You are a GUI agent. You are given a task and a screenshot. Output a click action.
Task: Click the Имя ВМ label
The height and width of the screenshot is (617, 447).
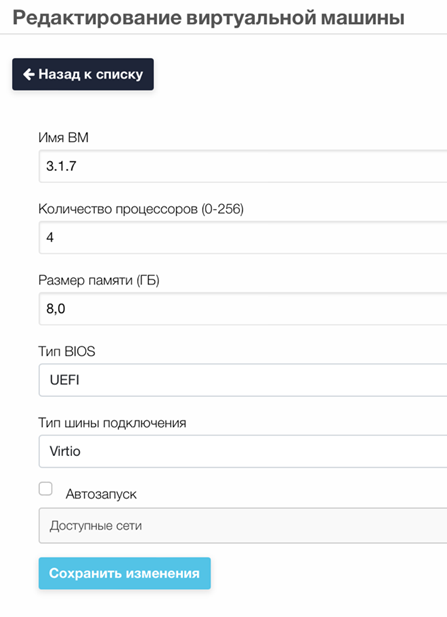pos(63,137)
